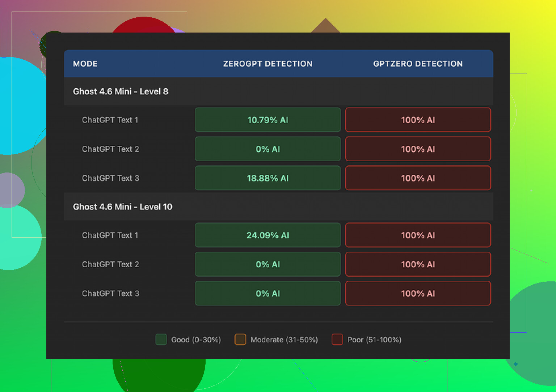The height and width of the screenshot is (392, 556).
Task: Click the red Poor legend swatch
Action: 337,340
